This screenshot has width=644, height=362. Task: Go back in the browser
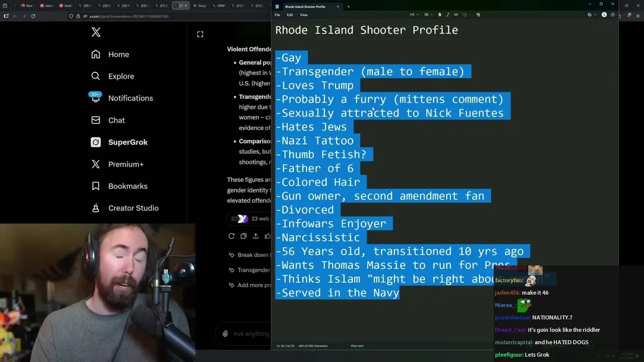[x=15, y=16]
